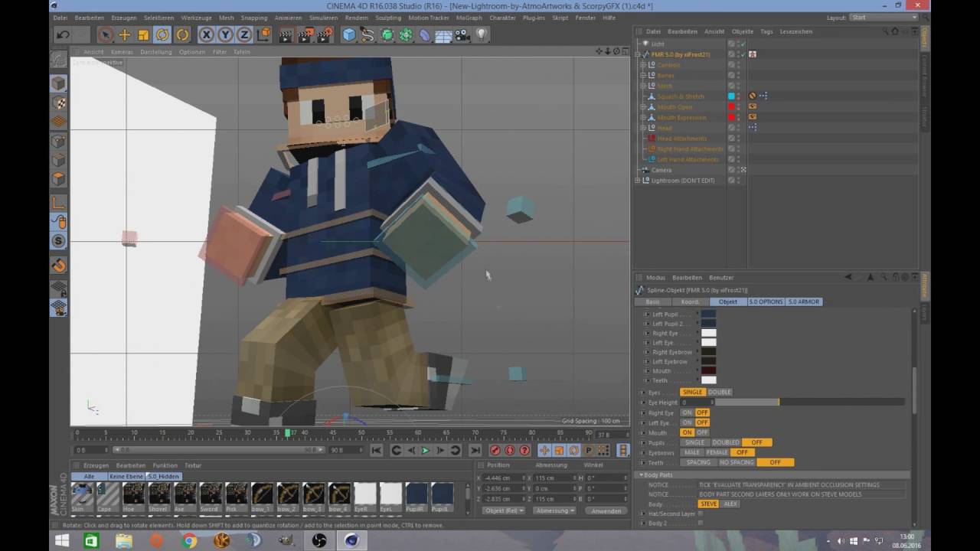This screenshot has height=551, width=980.
Task: Switch to the 5.0 OPTIONS tab
Action: click(x=766, y=302)
